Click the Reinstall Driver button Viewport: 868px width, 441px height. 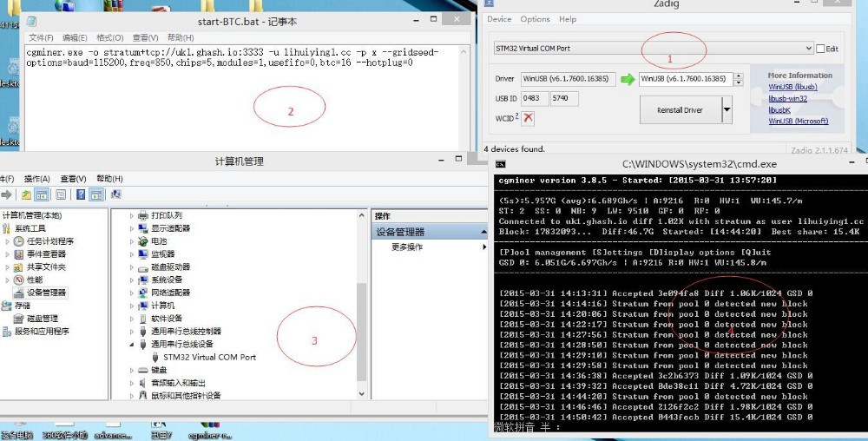681,110
